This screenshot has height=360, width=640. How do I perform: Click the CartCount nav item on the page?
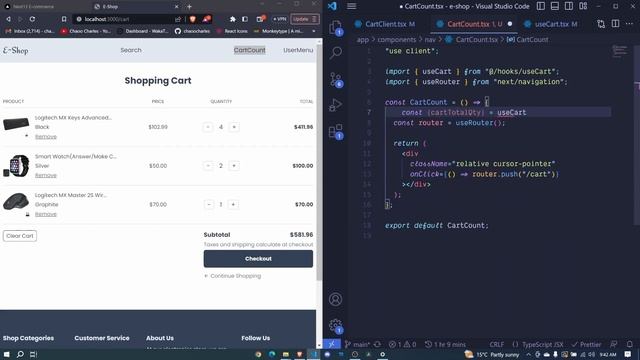tap(249, 50)
